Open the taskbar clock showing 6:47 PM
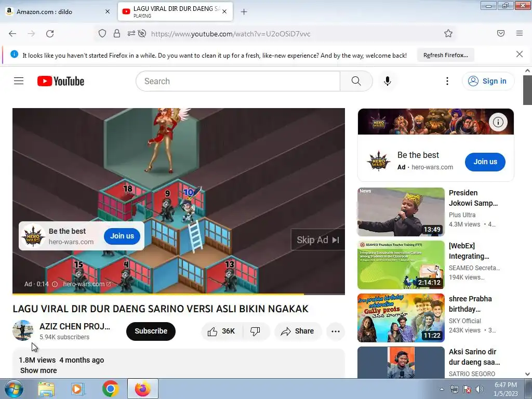532x399 pixels. tap(506, 389)
